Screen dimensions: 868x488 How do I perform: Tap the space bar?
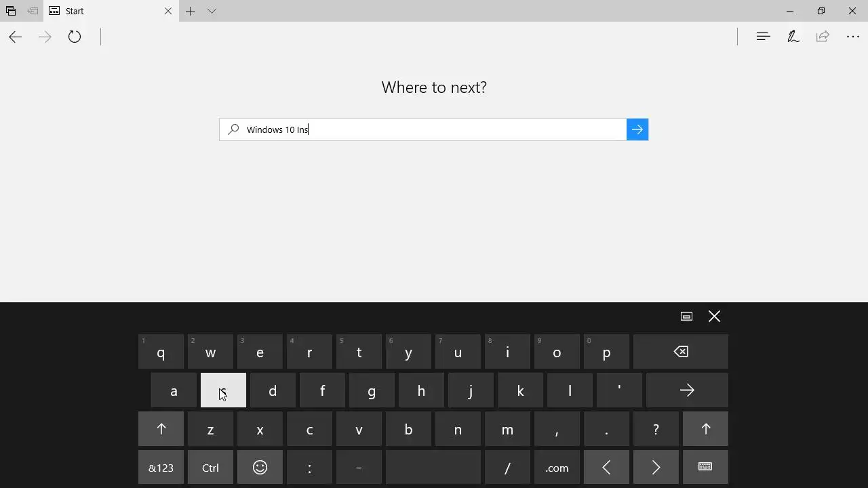tap(433, 468)
